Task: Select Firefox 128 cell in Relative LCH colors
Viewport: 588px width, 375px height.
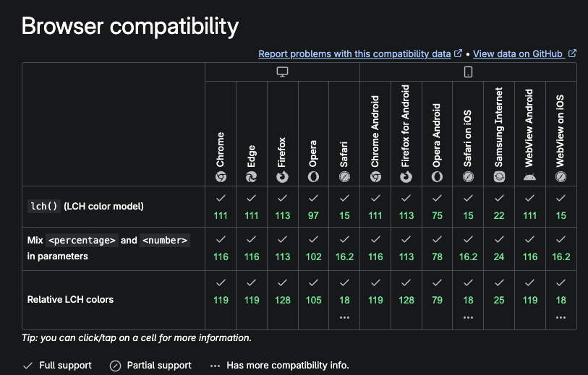Action: 282,300
